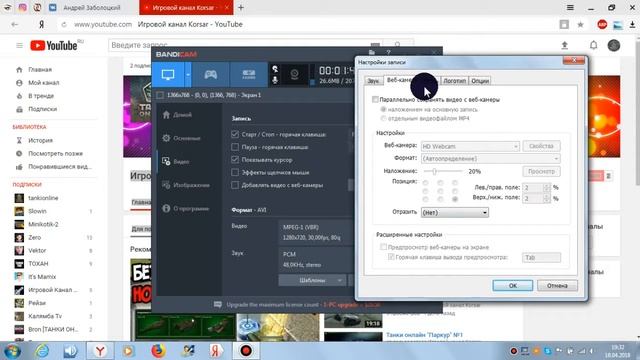This screenshot has width=640, height=360.
Task: Open the screen mode dropdown arrow in Bandicam
Action: [x=188, y=75]
